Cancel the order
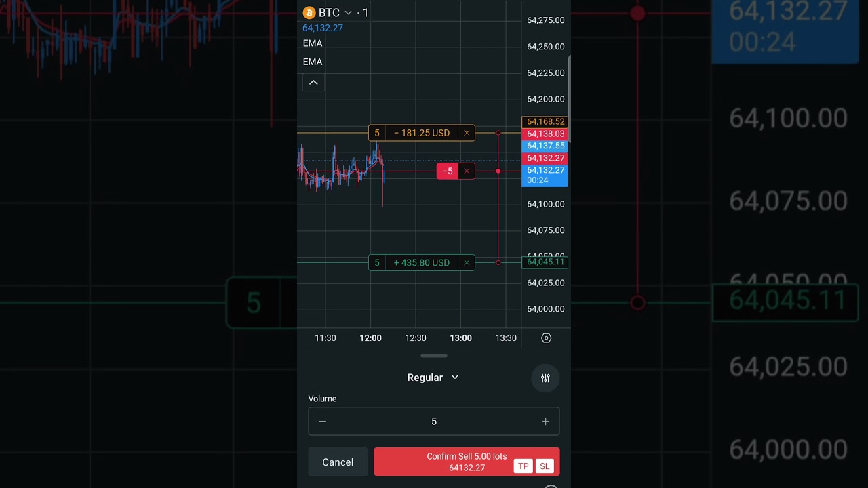Screen dimensions: 868x488 [x=338, y=462]
